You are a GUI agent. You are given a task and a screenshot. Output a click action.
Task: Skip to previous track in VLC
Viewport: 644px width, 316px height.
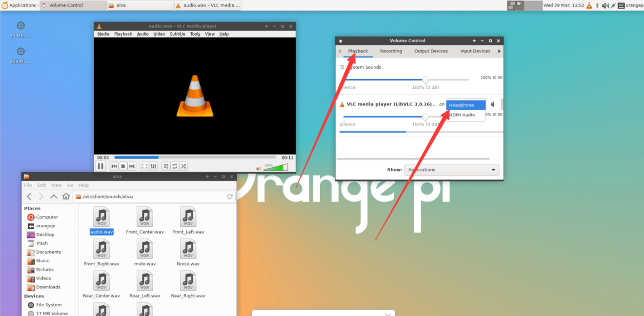[114, 166]
